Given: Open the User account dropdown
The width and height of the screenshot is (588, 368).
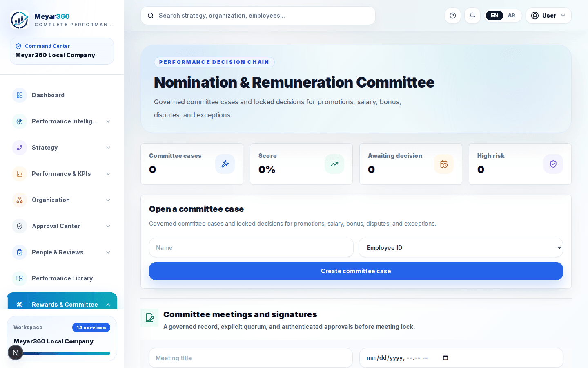Looking at the screenshot, I should [548, 16].
